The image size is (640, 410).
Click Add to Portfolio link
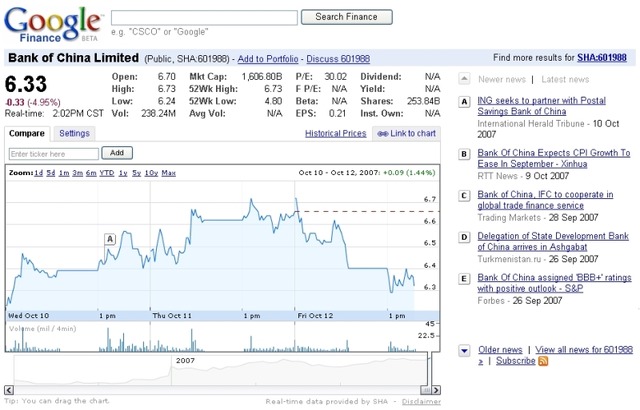click(x=268, y=59)
